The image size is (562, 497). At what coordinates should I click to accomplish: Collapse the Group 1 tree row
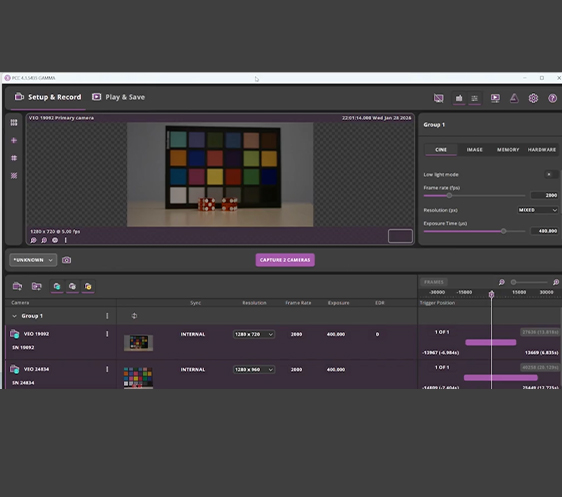pyautogui.click(x=14, y=316)
